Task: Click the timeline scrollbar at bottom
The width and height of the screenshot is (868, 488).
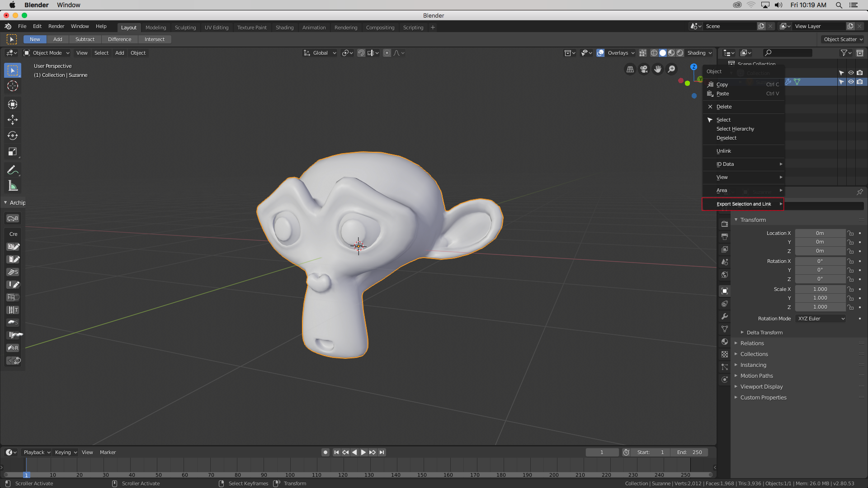Action: click(358, 475)
